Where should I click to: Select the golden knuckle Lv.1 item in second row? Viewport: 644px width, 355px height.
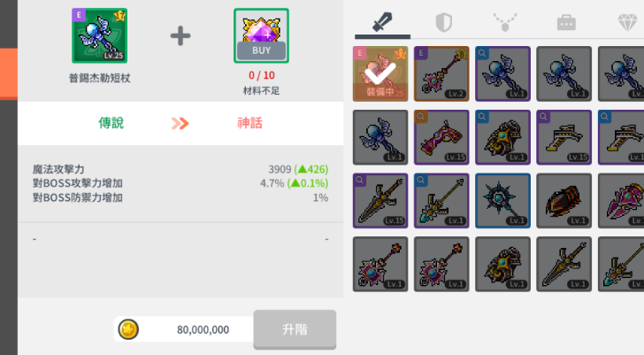click(502, 137)
